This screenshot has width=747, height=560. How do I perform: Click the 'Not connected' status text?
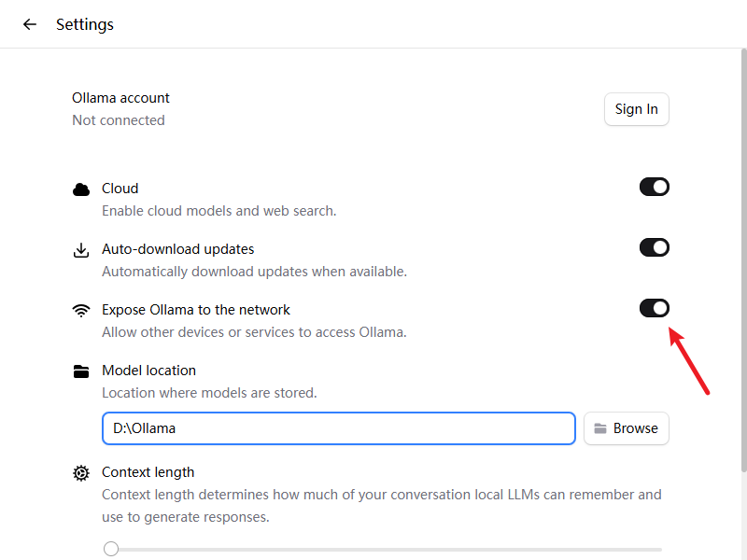click(x=119, y=120)
